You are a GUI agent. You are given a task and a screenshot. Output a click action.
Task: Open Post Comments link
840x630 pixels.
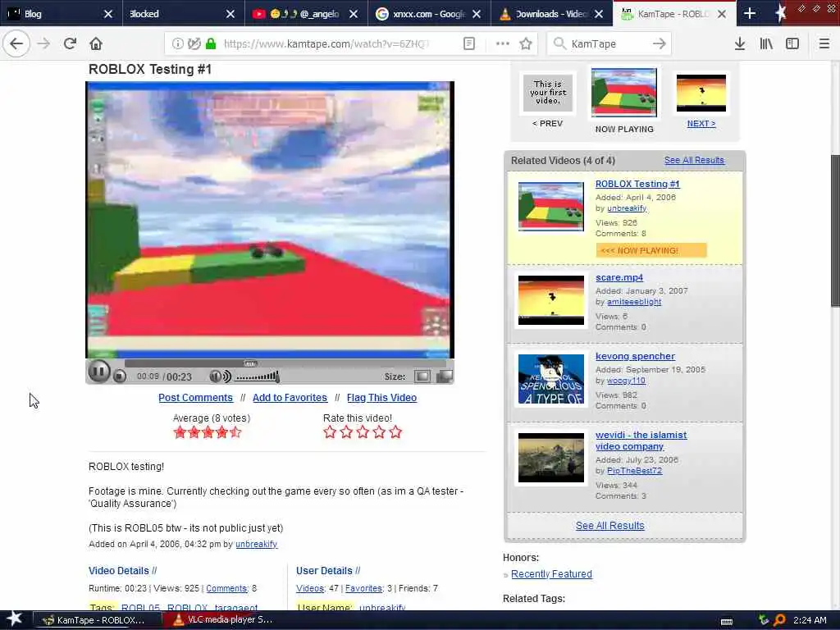(x=195, y=398)
